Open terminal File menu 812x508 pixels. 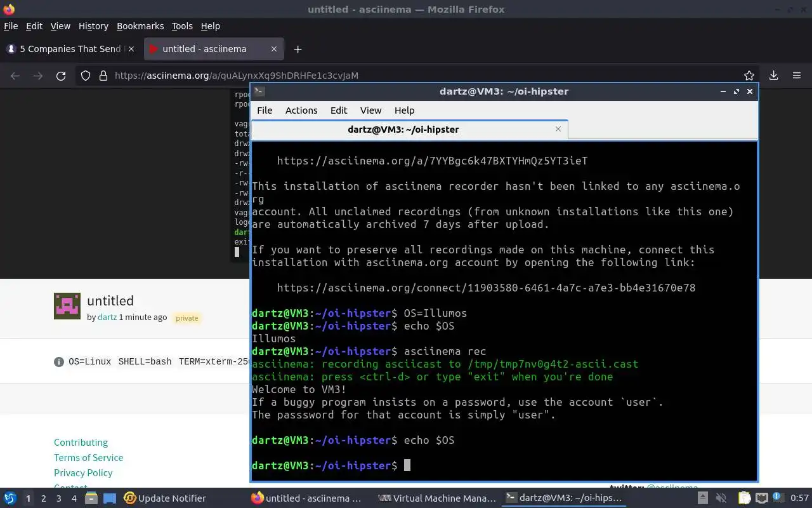pyautogui.click(x=265, y=110)
